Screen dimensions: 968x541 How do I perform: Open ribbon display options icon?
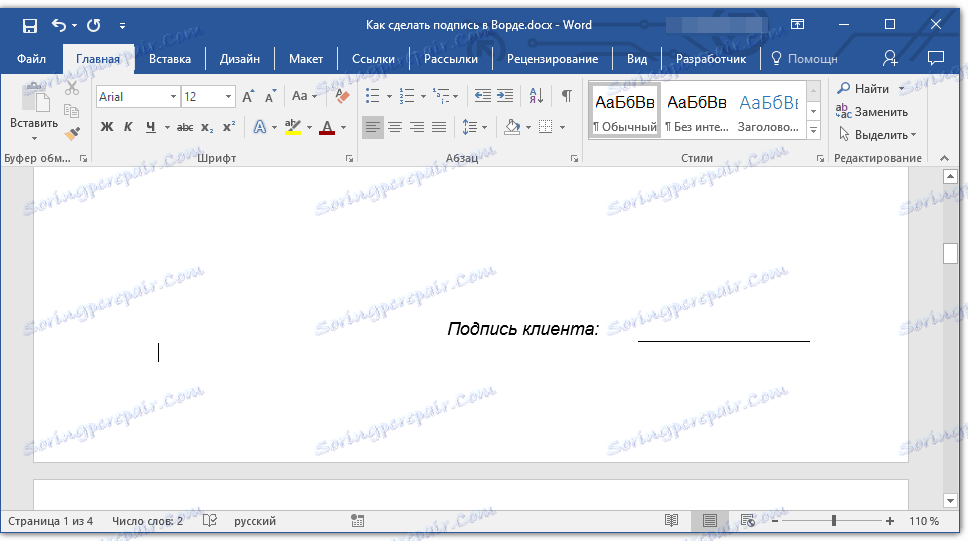click(798, 25)
